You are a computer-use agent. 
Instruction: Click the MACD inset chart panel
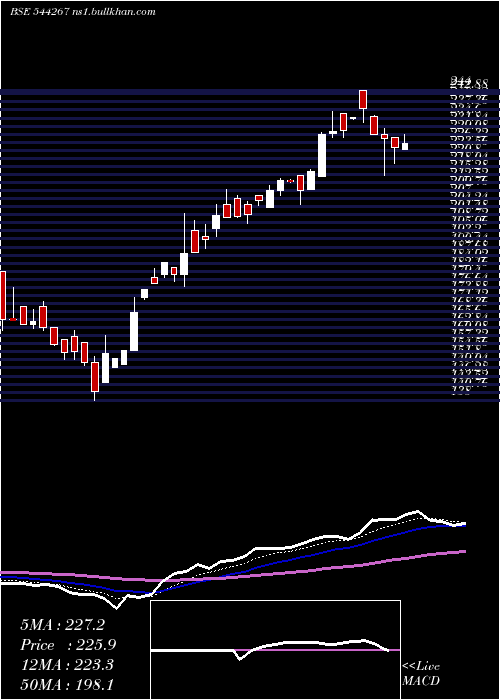(275, 650)
